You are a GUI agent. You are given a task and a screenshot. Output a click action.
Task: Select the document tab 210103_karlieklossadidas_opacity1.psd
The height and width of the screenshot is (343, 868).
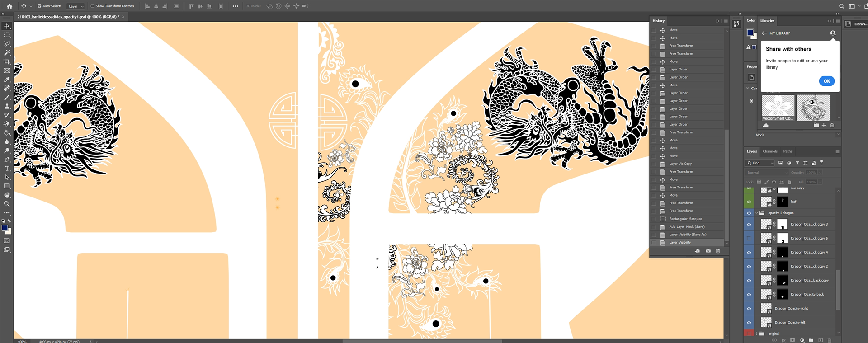(x=68, y=17)
